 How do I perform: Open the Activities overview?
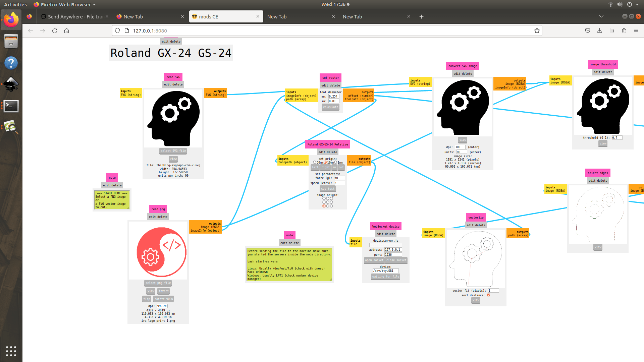(15, 4)
